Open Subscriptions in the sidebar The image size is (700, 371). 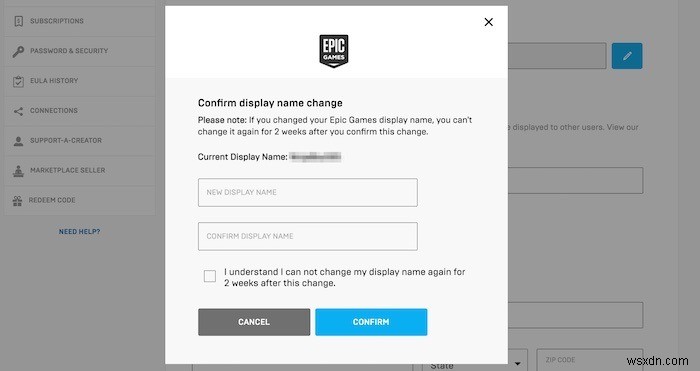pos(80,21)
